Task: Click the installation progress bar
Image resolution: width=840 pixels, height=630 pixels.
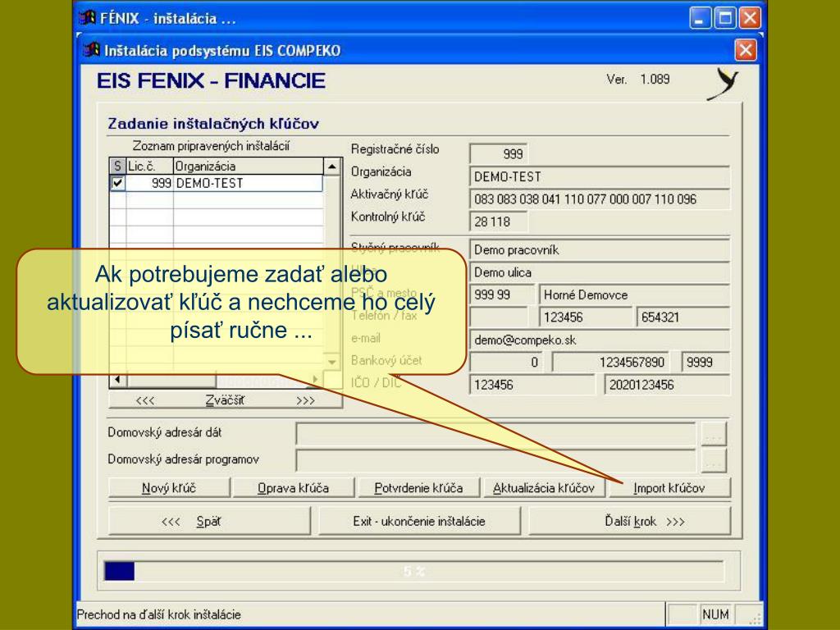Action: point(413,571)
